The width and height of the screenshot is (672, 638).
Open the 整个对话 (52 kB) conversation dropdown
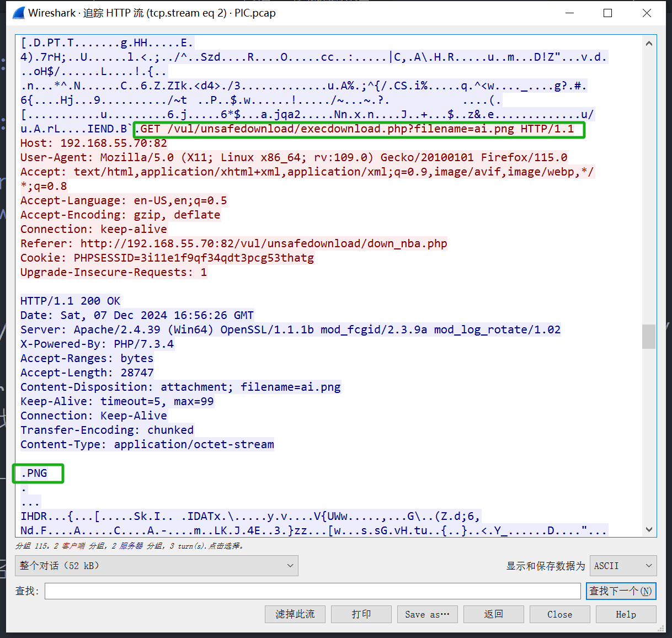point(156,566)
